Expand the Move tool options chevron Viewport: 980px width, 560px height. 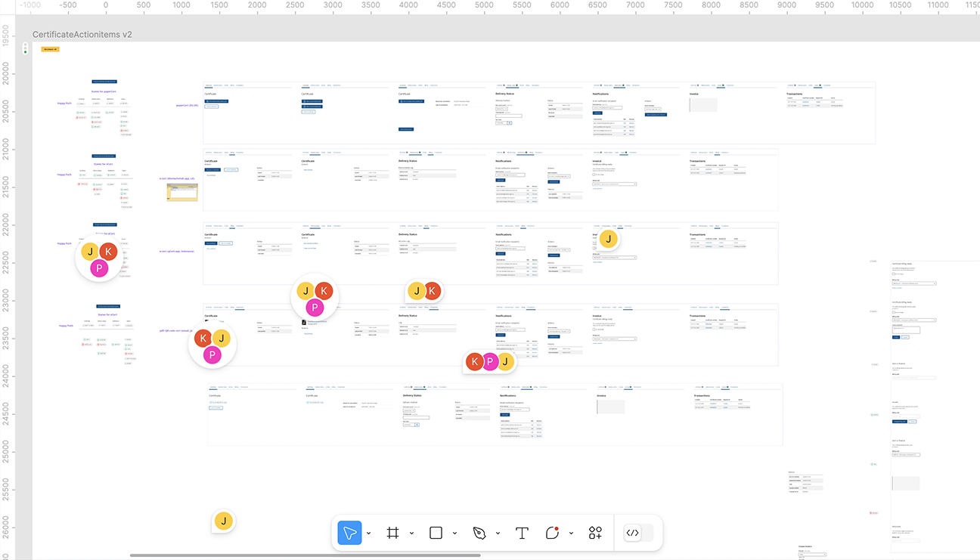(368, 534)
